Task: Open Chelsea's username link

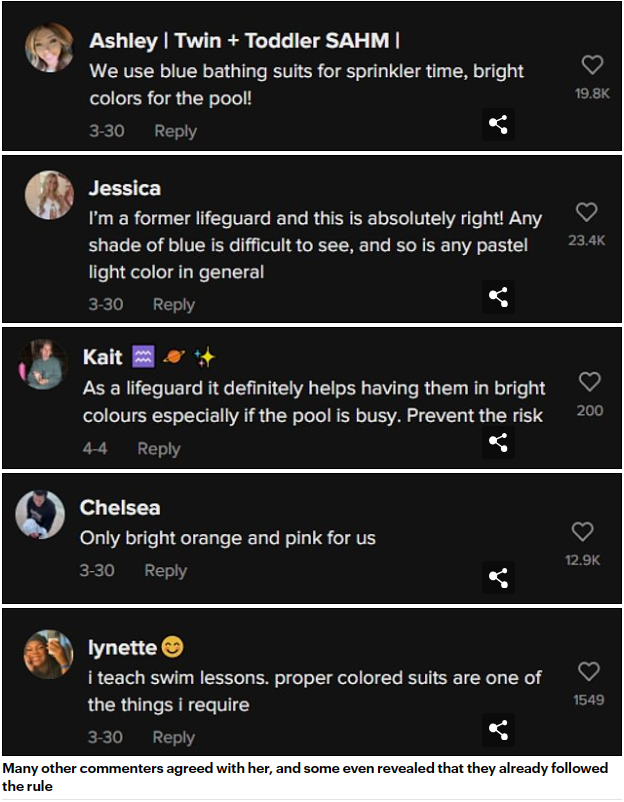Action: [120, 507]
